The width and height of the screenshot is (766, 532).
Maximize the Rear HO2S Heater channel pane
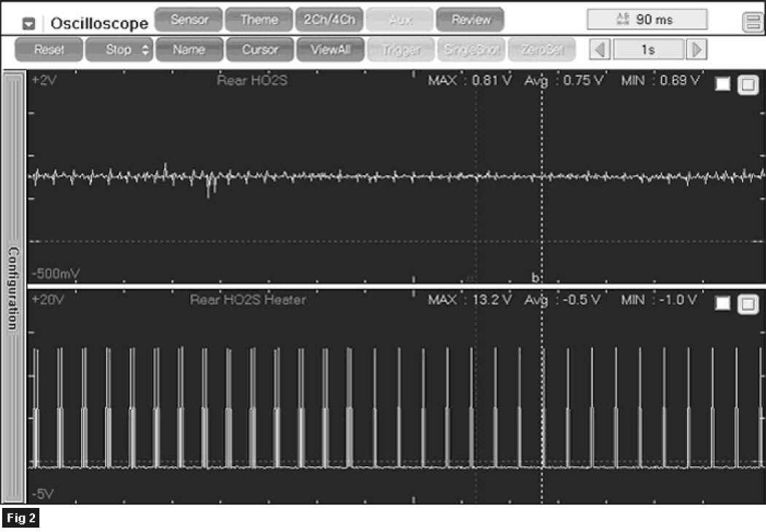pyautogui.click(x=748, y=304)
